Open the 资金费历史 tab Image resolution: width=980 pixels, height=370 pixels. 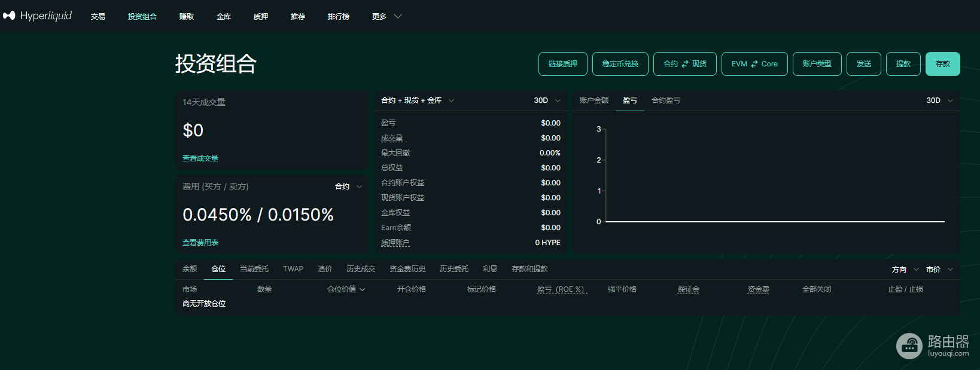[407, 269]
